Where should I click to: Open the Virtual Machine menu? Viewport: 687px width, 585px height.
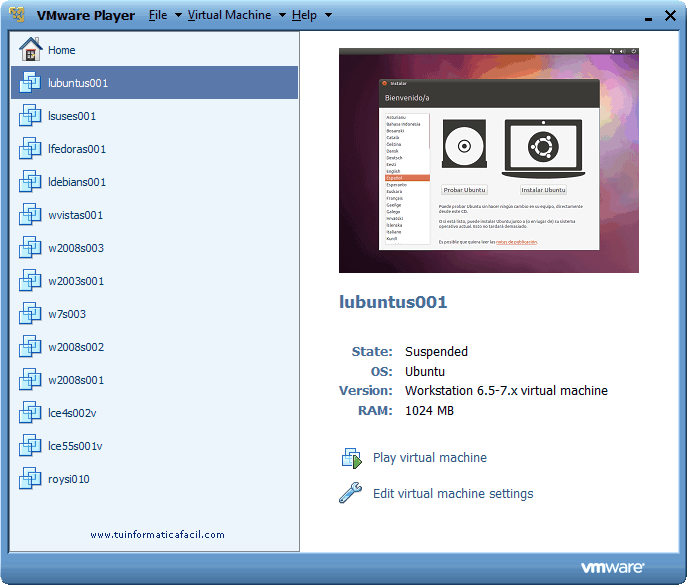point(229,15)
